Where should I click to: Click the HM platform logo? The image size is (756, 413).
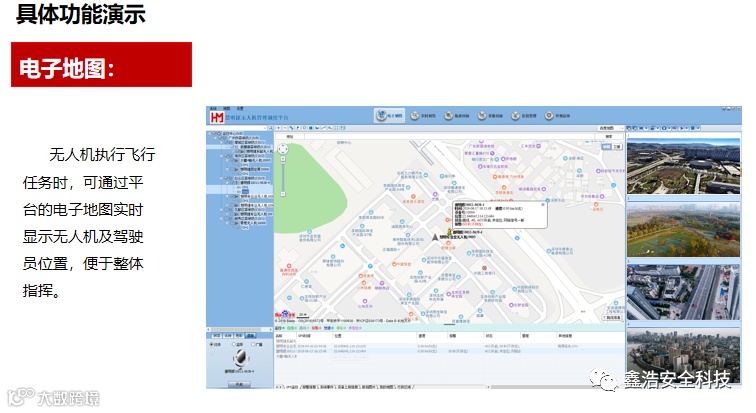pos(217,117)
